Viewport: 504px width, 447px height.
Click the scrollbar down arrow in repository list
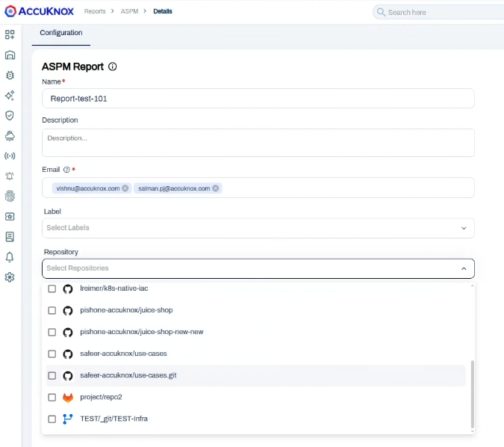473,431
